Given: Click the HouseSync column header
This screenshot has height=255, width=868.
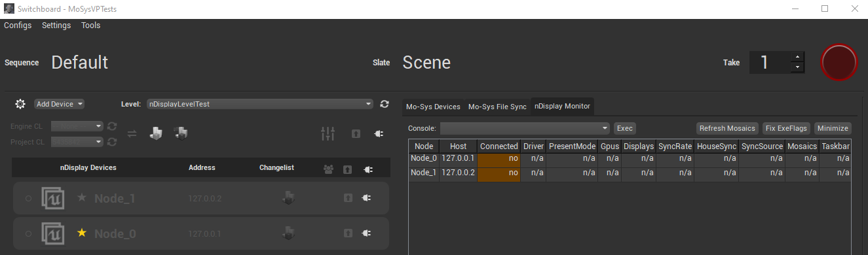Looking at the screenshot, I should 717,146.
